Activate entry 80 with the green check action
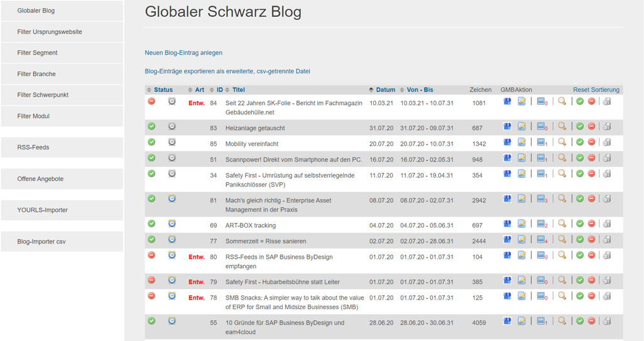Screen dimensions: 644x341 (x=580, y=256)
